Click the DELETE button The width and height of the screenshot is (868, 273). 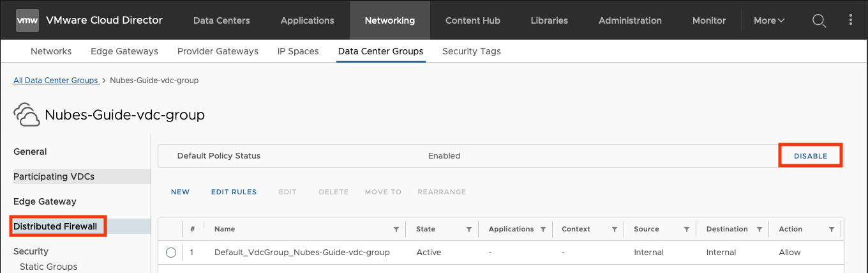333,192
